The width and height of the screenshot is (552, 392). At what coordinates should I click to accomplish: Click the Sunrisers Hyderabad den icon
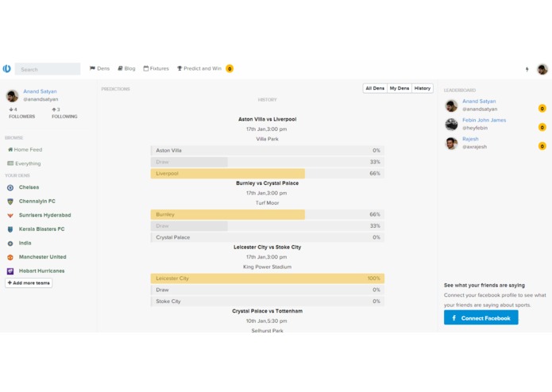coord(10,216)
